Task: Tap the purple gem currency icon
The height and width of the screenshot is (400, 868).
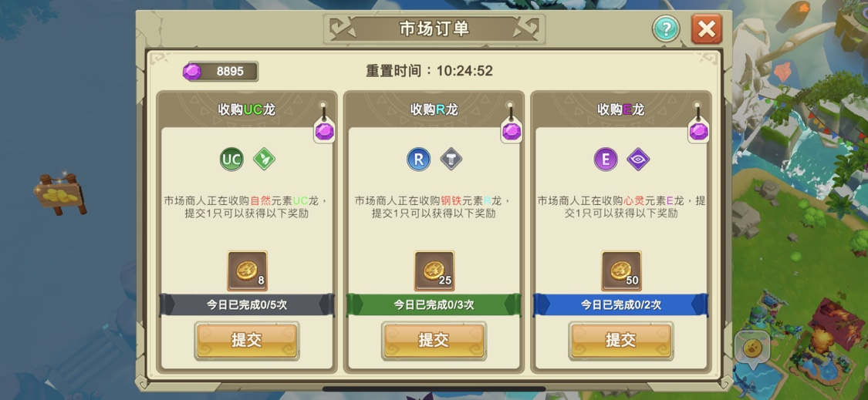Action: 192,72
